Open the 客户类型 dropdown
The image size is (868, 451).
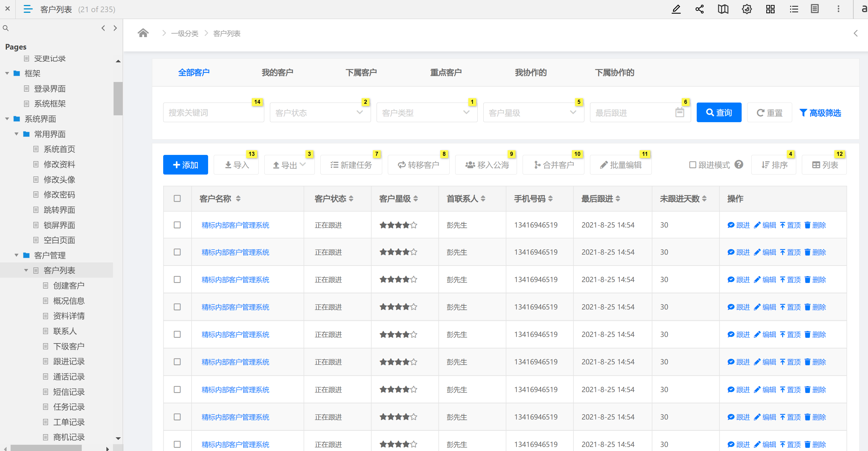(x=427, y=113)
